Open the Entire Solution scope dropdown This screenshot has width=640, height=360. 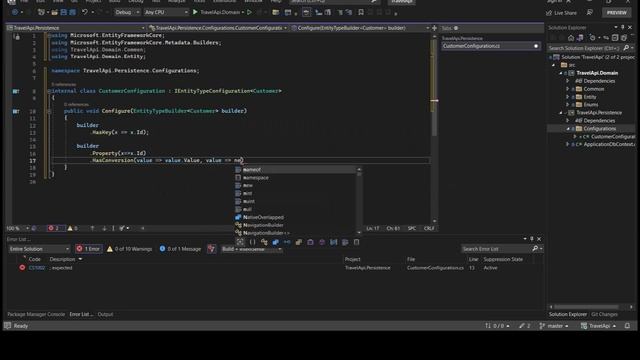click(39, 249)
